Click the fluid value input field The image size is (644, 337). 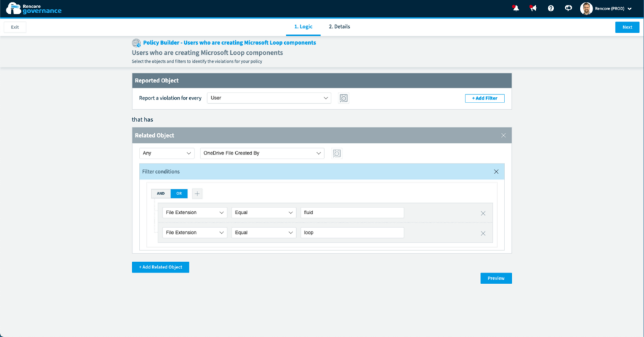pyautogui.click(x=352, y=213)
